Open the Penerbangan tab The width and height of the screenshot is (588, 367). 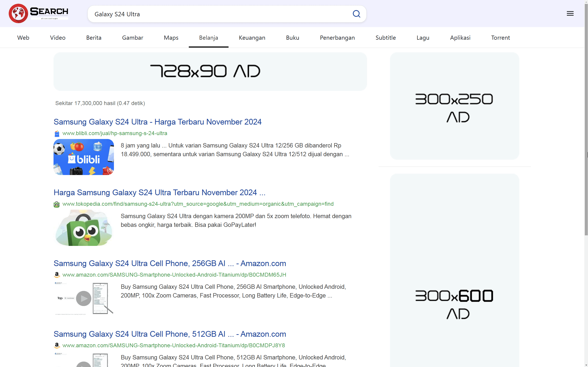tap(337, 38)
